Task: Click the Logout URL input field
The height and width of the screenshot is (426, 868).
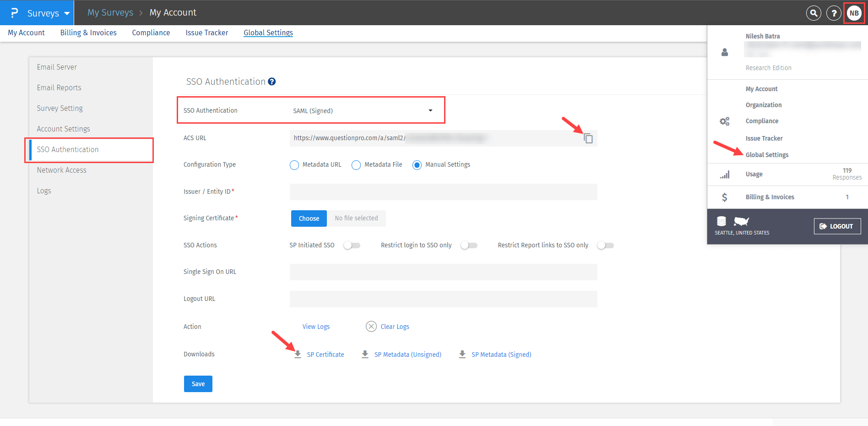Action: tap(444, 299)
